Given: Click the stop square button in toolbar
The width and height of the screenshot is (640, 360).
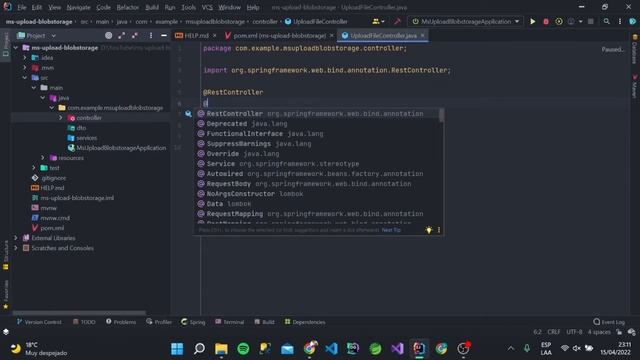Looking at the screenshot, I should point(590,21).
